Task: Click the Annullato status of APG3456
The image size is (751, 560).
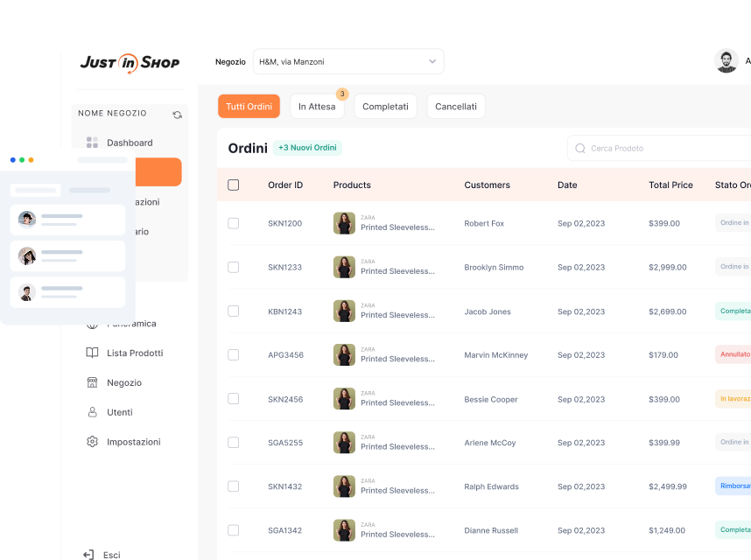Action: pyautogui.click(x=733, y=354)
